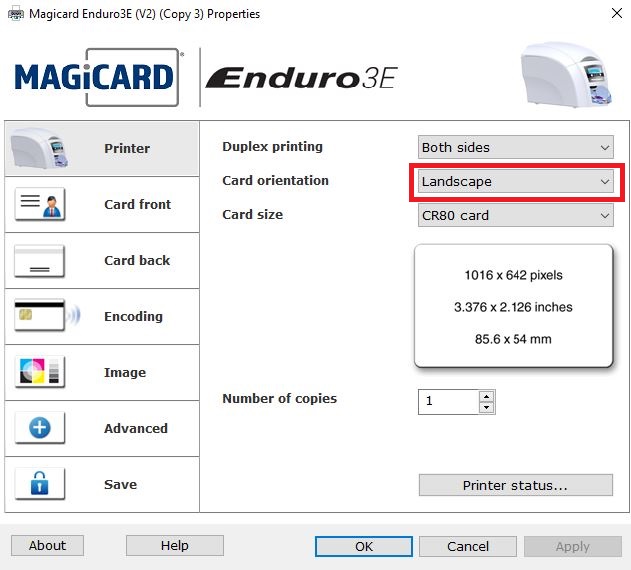Open the Save tab
The width and height of the screenshot is (631, 570).
pyautogui.click(x=102, y=484)
